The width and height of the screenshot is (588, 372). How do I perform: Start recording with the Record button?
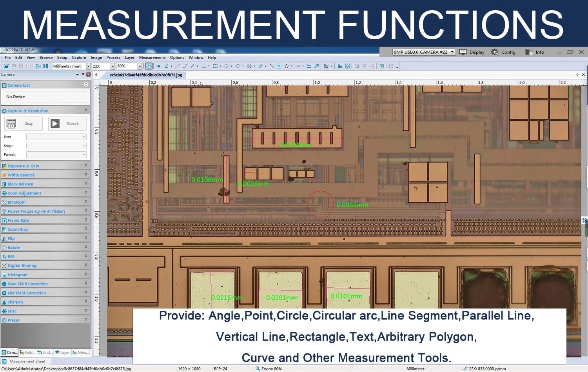[x=67, y=124]
